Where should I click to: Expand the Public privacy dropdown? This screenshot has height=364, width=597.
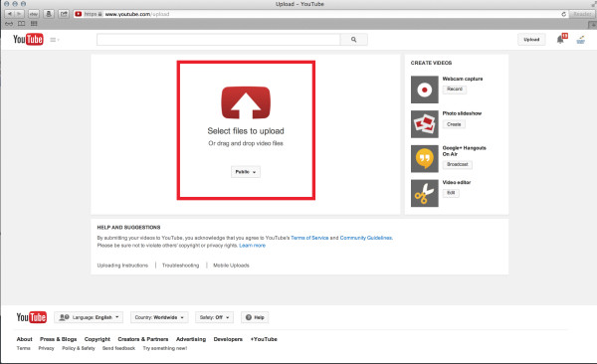click(246, 172)
